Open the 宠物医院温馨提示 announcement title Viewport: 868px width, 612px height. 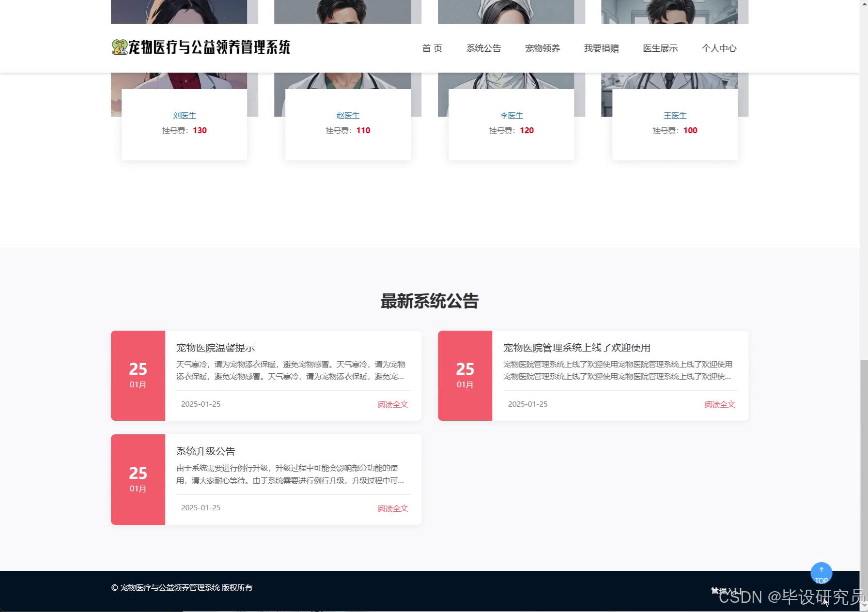point(216,348)
